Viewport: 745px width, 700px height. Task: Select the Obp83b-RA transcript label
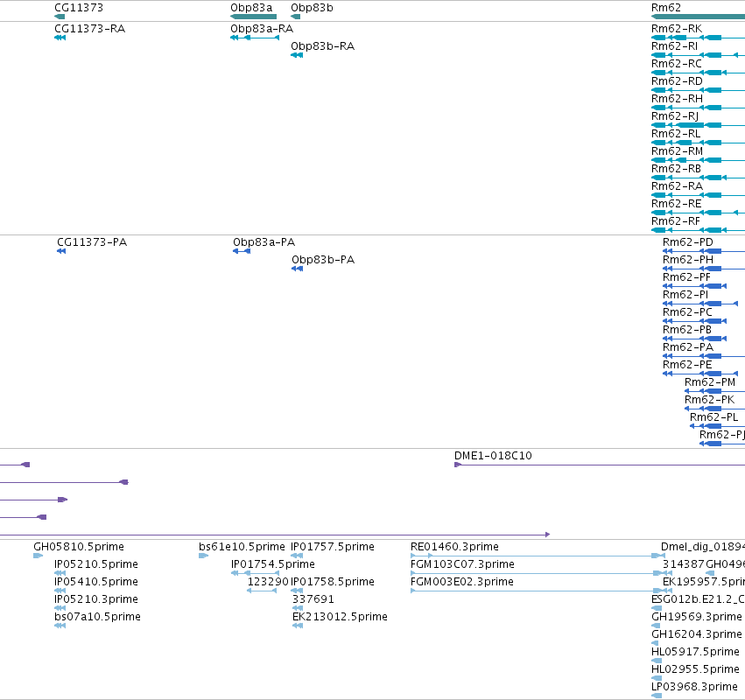pos(323,46)
